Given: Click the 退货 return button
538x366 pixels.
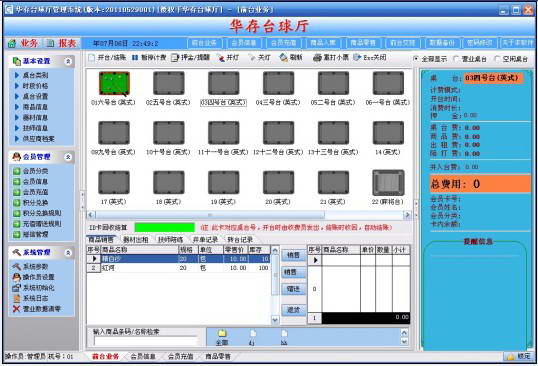Looking at the screenshot, I should click(293, 310).
